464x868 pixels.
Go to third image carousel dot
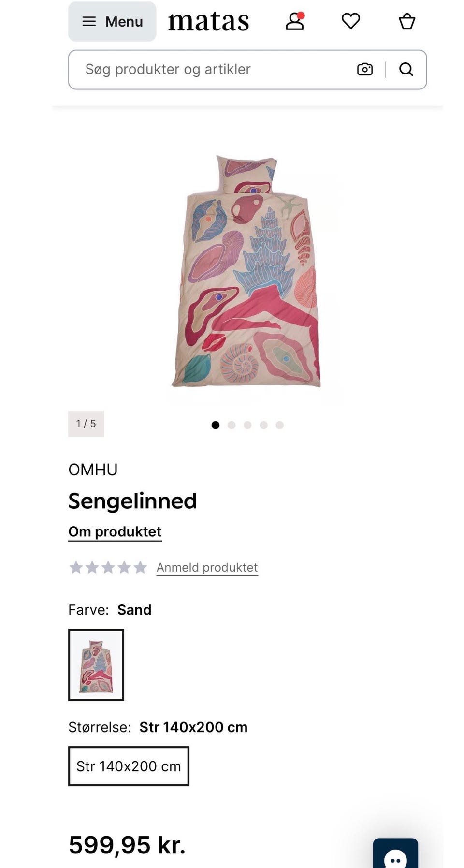pyautogui.click(x=247, y=425)
